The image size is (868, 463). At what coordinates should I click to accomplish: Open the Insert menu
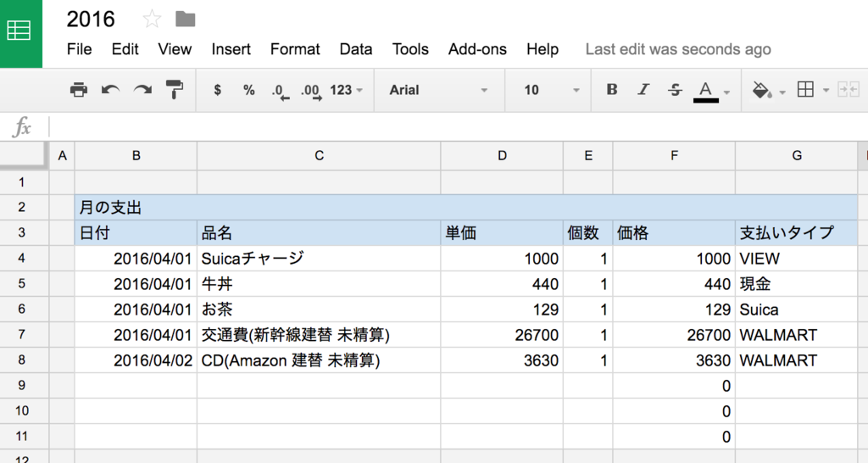click(x=231, y=49)
